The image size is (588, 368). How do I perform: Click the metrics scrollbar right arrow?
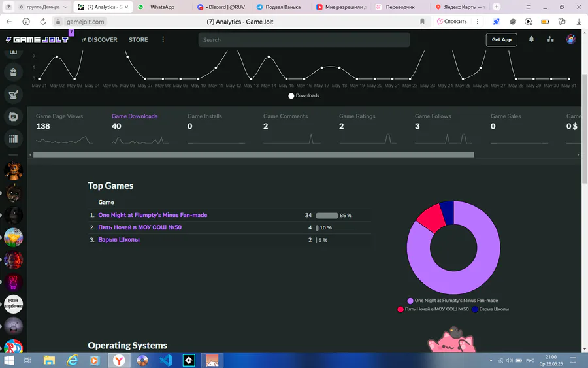pyautogui.click(x=578, y=154)
